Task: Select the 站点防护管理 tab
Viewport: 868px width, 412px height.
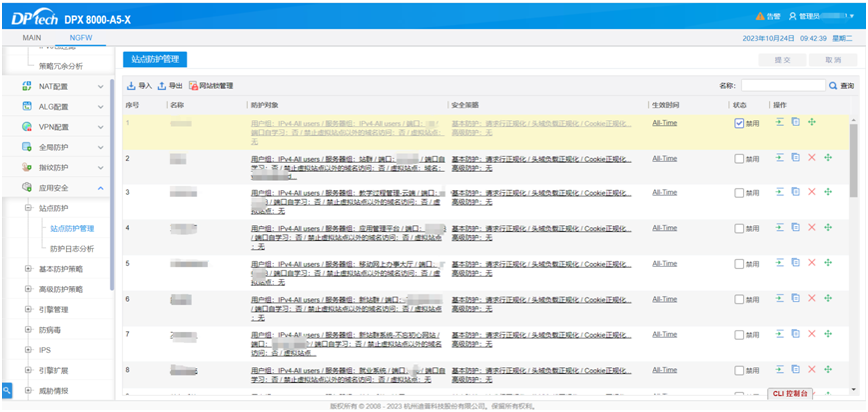Action: click(155, 59)
